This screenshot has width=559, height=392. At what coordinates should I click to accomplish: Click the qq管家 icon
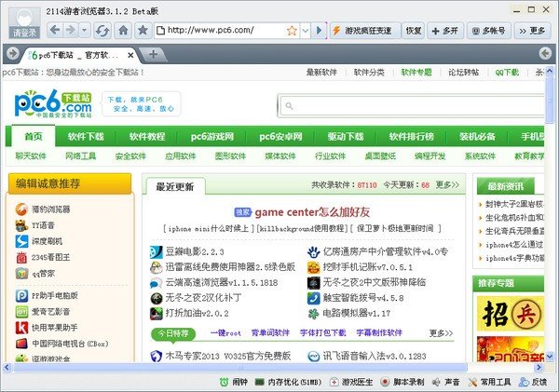(x=21, y=274)
